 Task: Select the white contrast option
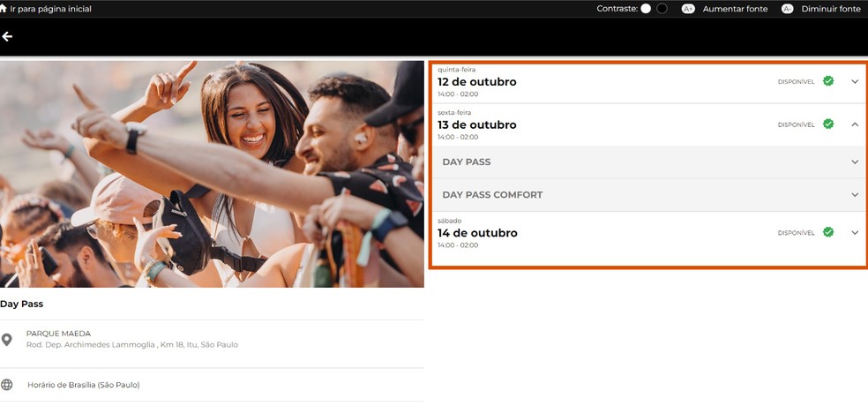point(646,9)
